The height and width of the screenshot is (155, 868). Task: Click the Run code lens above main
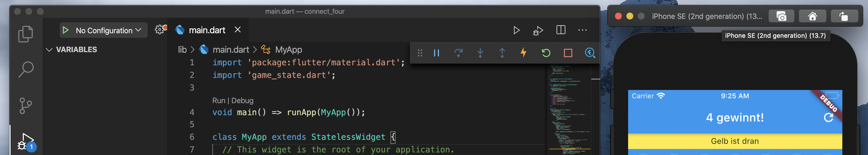[x=219, y=101]
